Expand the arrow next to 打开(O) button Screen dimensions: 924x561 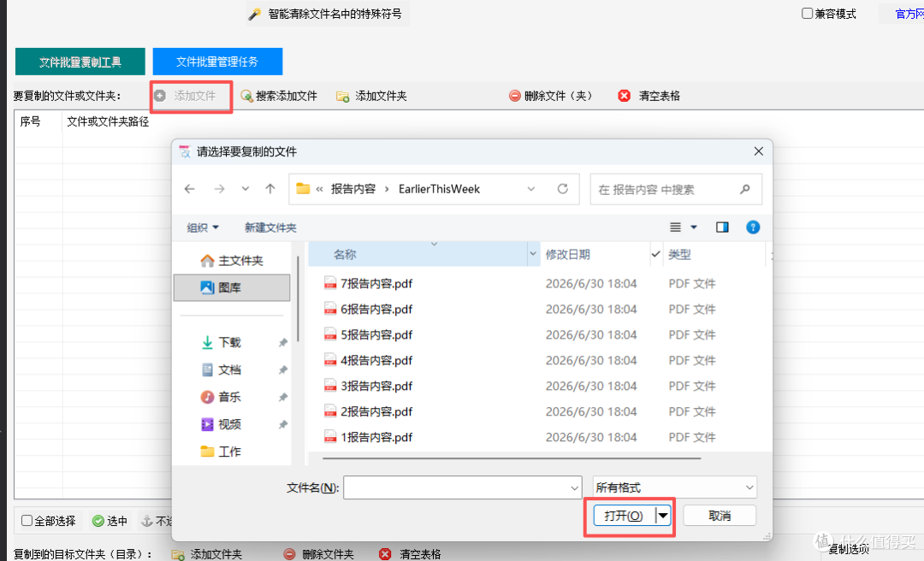tap(663, 516)
